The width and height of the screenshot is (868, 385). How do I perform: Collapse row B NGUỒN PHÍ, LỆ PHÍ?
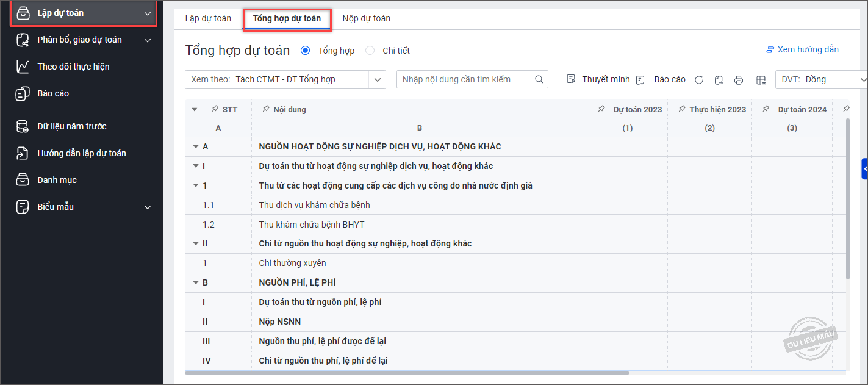tap(196, 283)
